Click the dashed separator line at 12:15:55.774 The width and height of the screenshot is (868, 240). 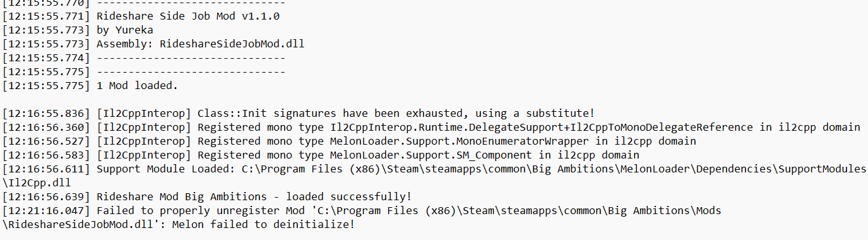point(191,58)
